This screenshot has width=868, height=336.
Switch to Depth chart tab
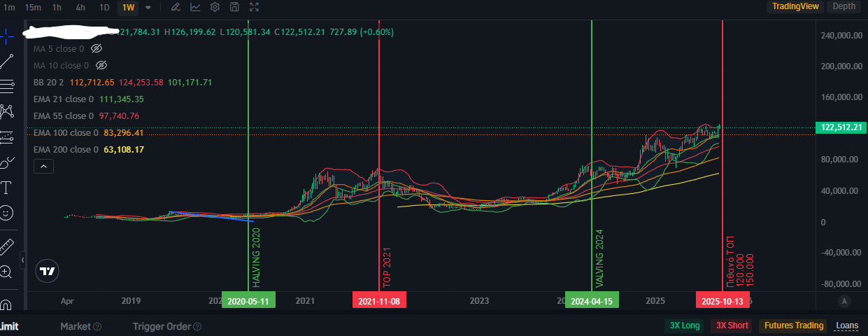tap(844, 6)
